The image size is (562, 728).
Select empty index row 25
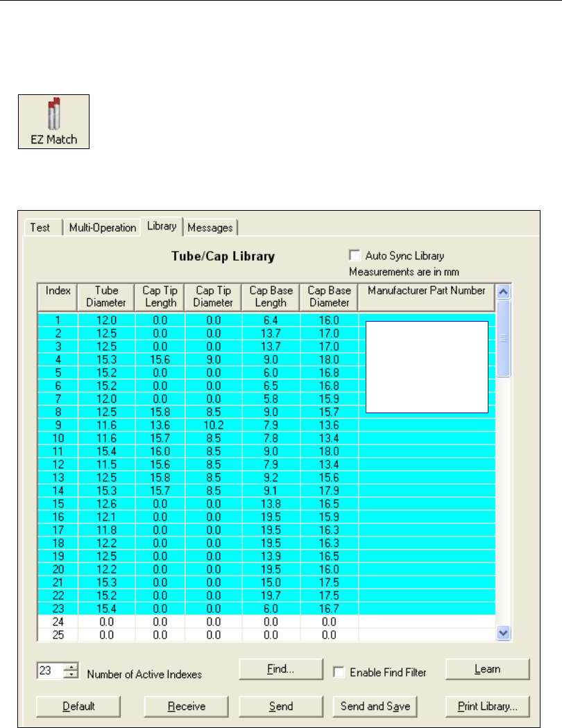266,634
